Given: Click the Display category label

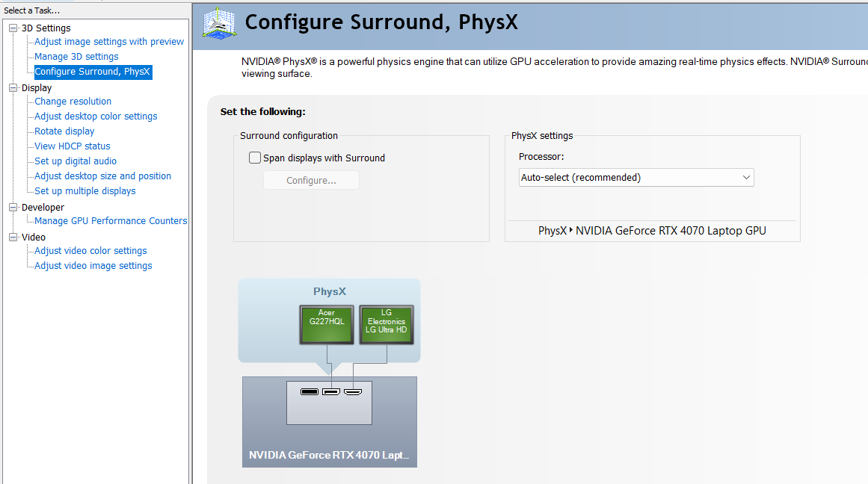Looking at the screenshot, I should click(x=37, y=87).
